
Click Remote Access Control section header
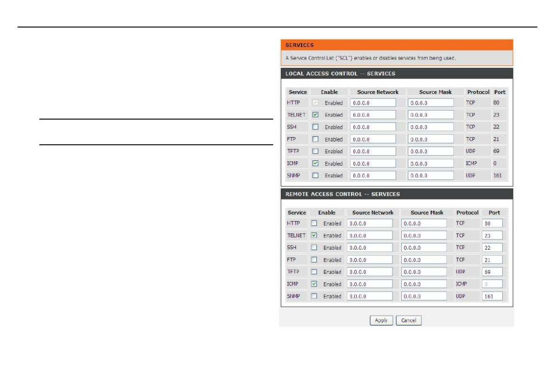click(x=397, y=194)
